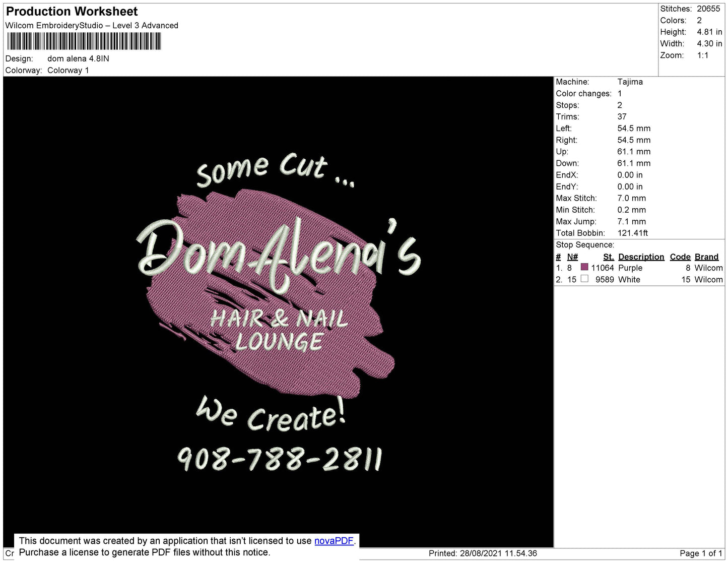Click the zoom value 1:1
The height and width of the screenshot is (563, 728).
click(703, 55)
